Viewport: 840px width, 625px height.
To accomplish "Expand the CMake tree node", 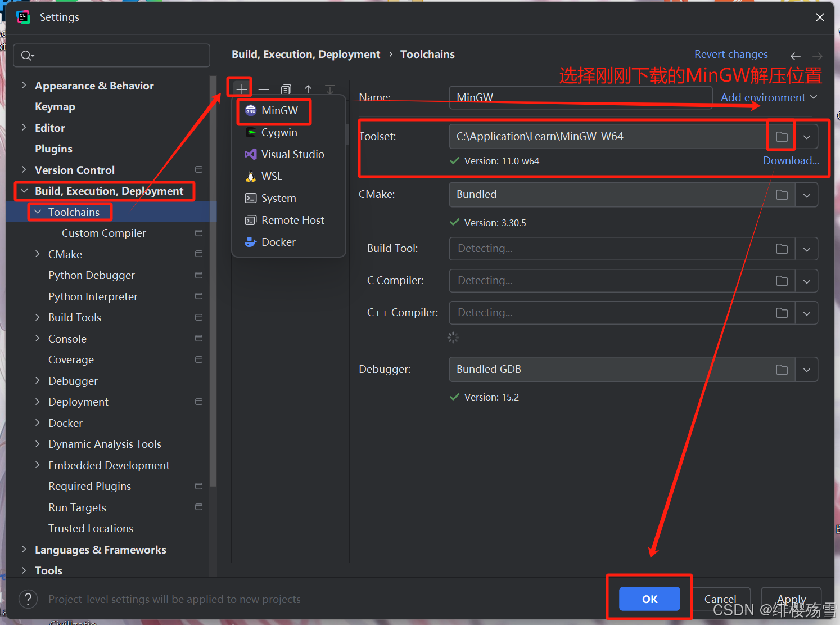I will (38, 254).
